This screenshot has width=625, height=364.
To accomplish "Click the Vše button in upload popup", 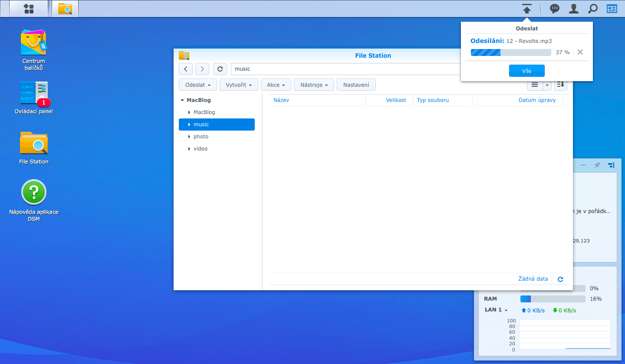I will tap(526, 71).
